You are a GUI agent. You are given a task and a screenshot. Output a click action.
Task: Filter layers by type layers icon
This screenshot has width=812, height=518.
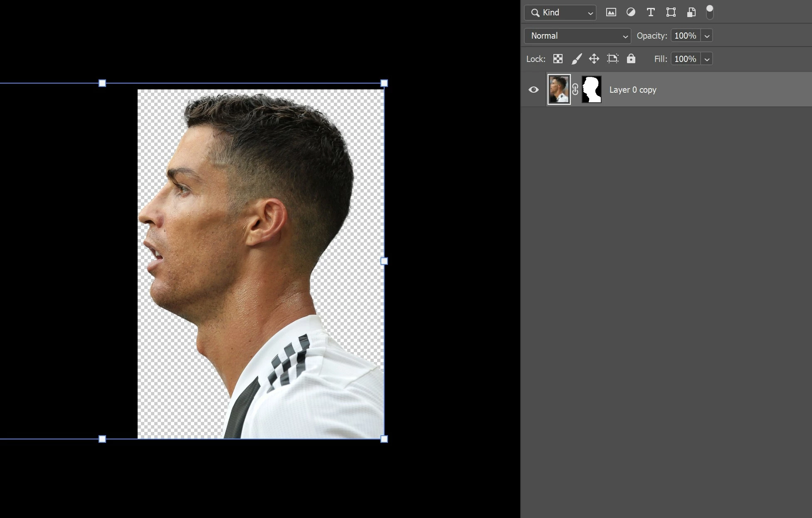651,12
